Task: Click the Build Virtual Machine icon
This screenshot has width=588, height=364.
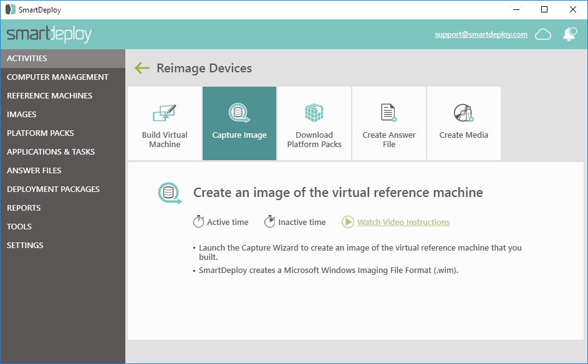Action: (164, 113)
